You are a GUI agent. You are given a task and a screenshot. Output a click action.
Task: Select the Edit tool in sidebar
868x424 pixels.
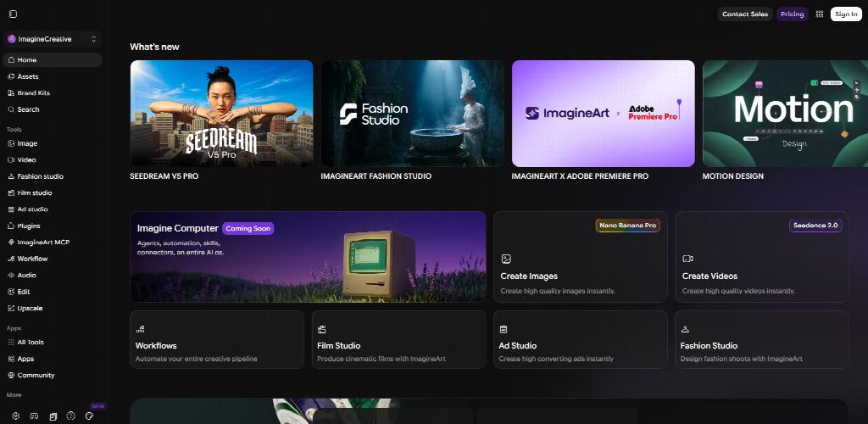52,292
